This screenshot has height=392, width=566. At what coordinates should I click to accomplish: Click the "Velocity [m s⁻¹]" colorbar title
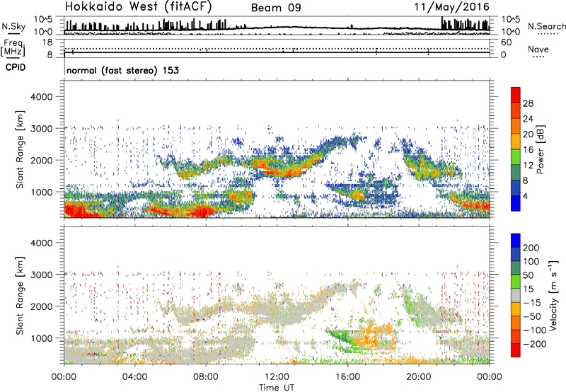coord(553,295)
